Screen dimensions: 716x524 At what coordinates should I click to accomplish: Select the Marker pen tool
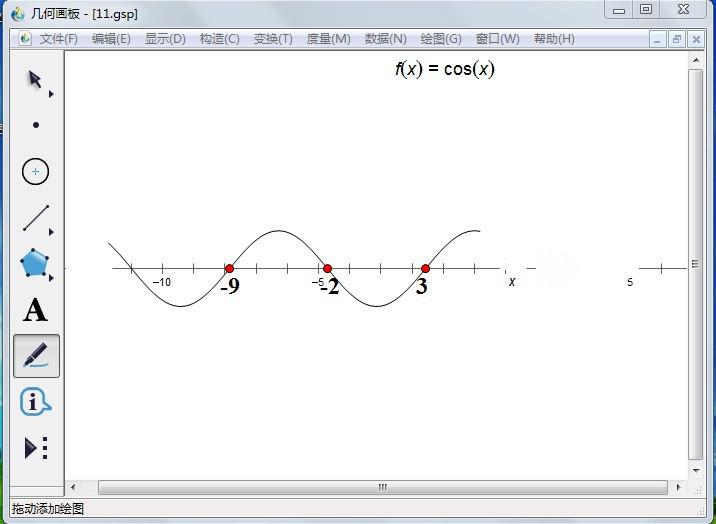click(36, 356)
